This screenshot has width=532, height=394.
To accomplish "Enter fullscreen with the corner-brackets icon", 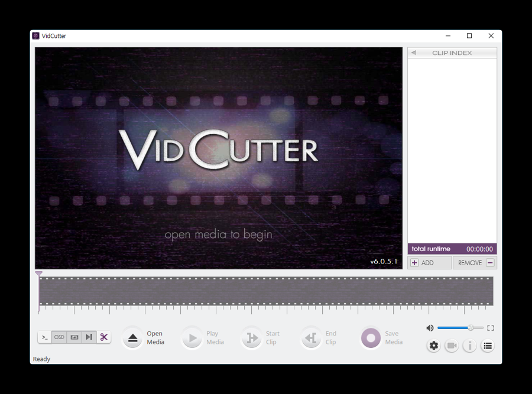I will [491, 328].
